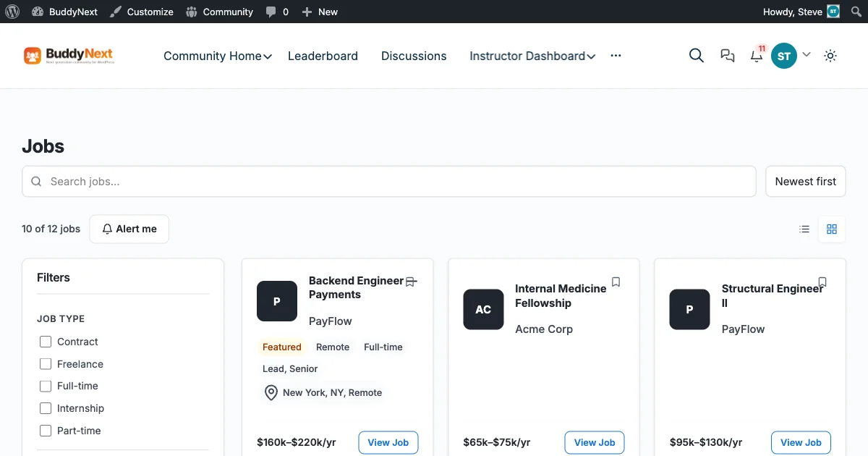Screen dimensions: 868x456
Task: Check the Freelance job type filter
Action: 46,364
